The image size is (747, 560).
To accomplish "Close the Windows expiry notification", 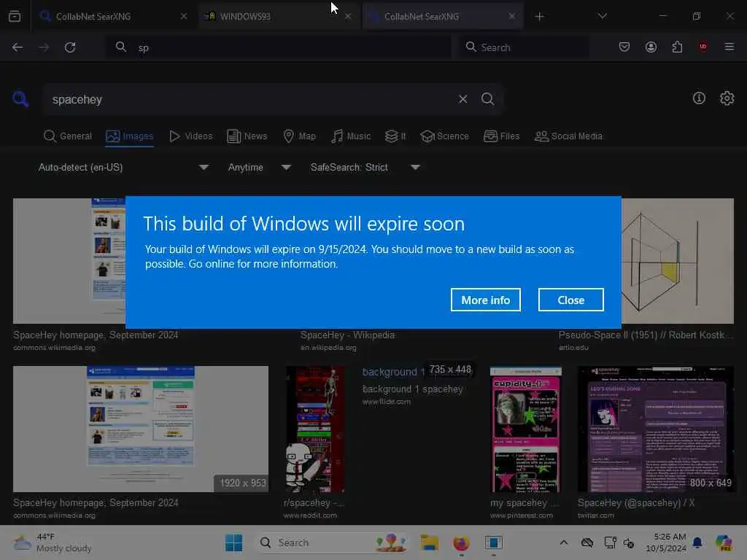I will pyautogui.click(x=570, y=300).
